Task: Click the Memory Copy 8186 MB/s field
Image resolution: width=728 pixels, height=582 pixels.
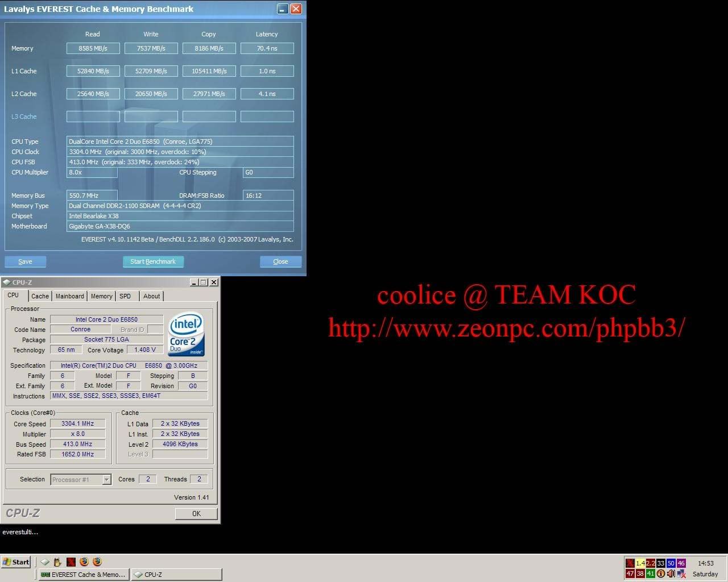Action: coord(209,48)
